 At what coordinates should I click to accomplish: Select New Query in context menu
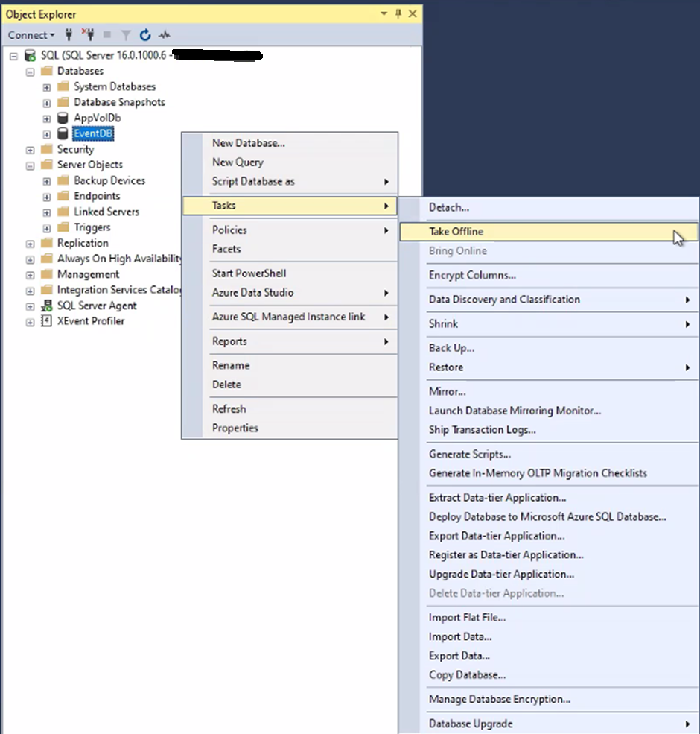(238, 162)
